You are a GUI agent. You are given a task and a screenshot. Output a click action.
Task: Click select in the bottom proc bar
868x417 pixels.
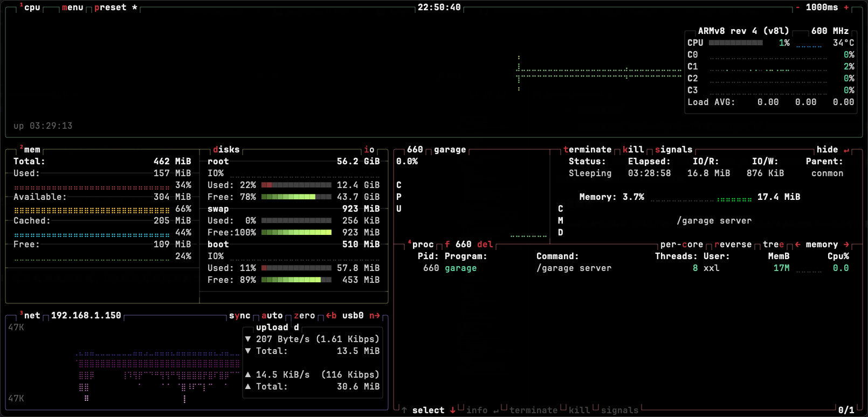[x=429, y=411]
